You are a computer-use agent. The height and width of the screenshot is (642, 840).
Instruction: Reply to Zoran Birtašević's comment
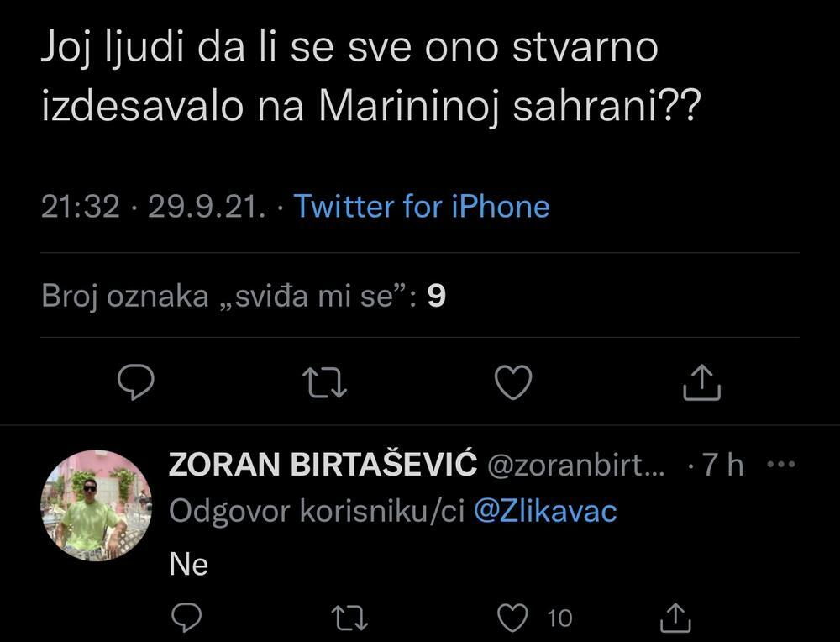(x=186, y=618)
